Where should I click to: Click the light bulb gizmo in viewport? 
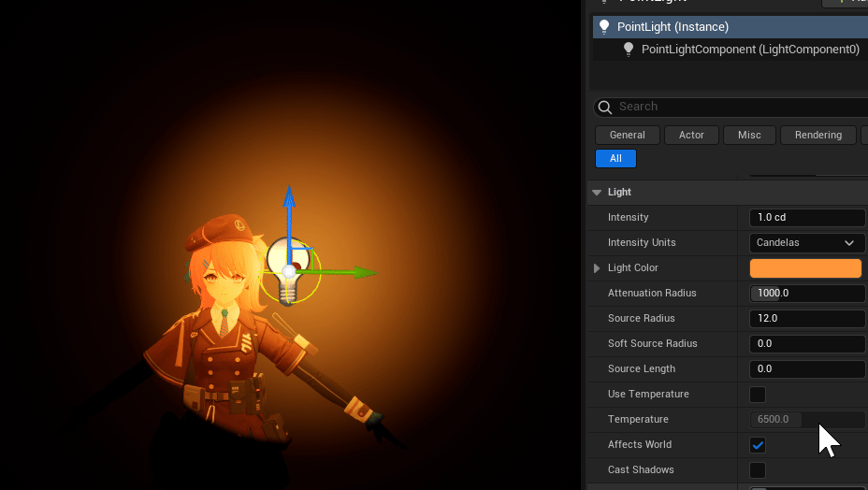(x=287, y=271)
